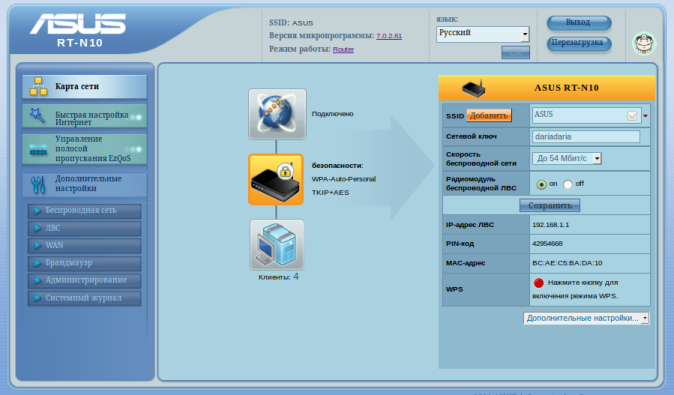Click the Сохранить save button

(x=549, y=205)
